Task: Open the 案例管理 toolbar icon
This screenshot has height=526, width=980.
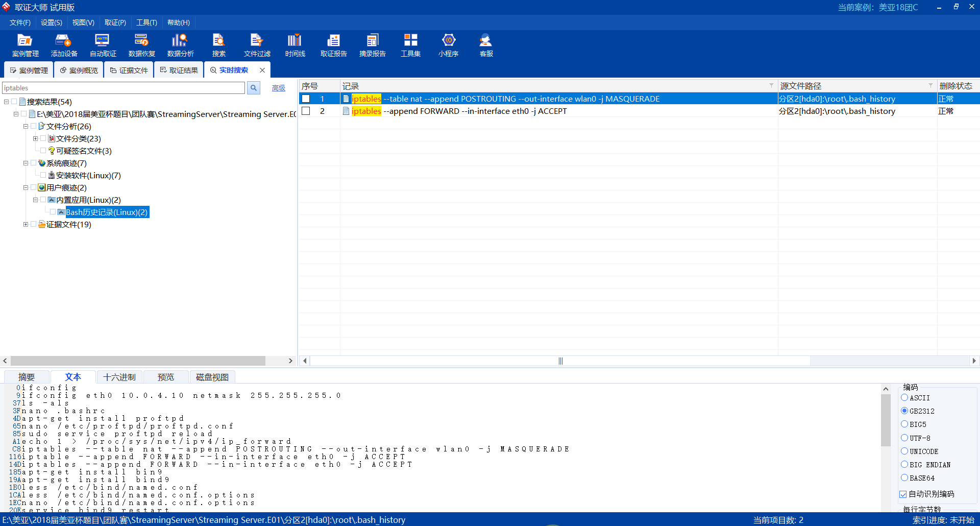Action: pos(25,45)
